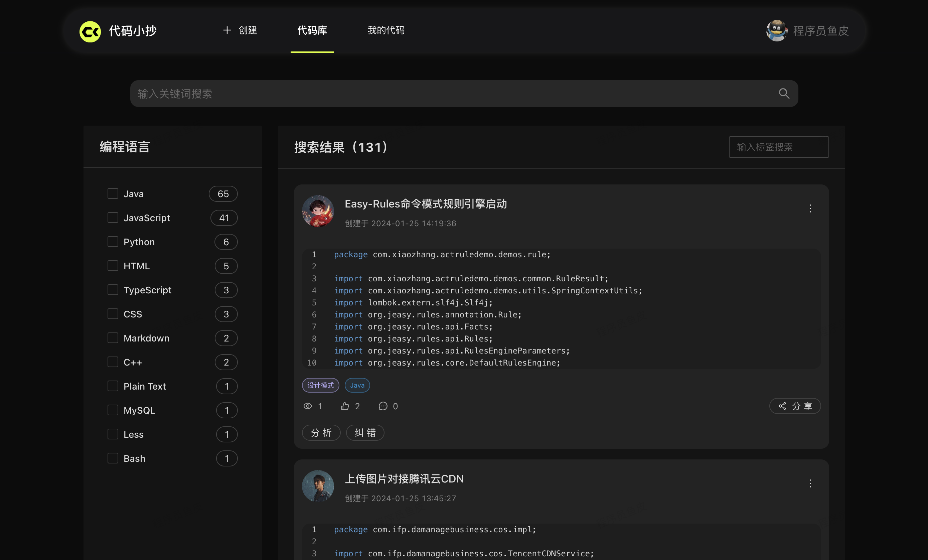Click the magnifier search icon
The image size is (928, 560).
point(784,94)
